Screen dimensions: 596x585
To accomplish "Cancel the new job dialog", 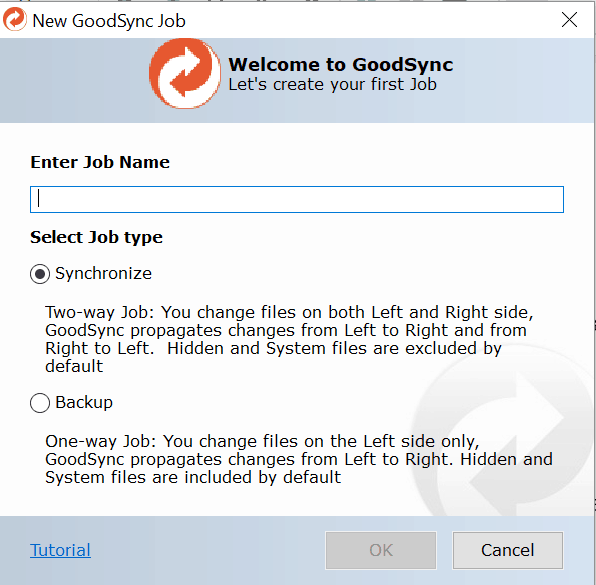I will tap(507, 550).
